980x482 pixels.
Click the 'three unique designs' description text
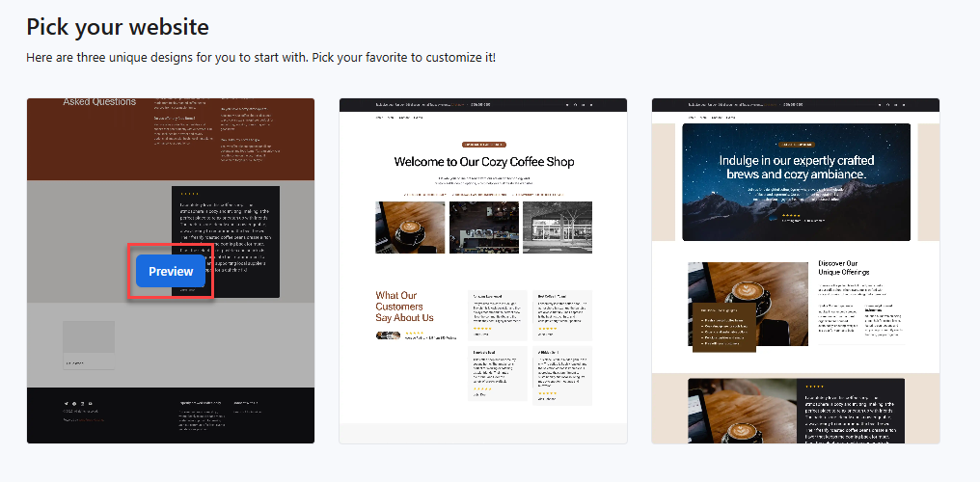[260, 58]
